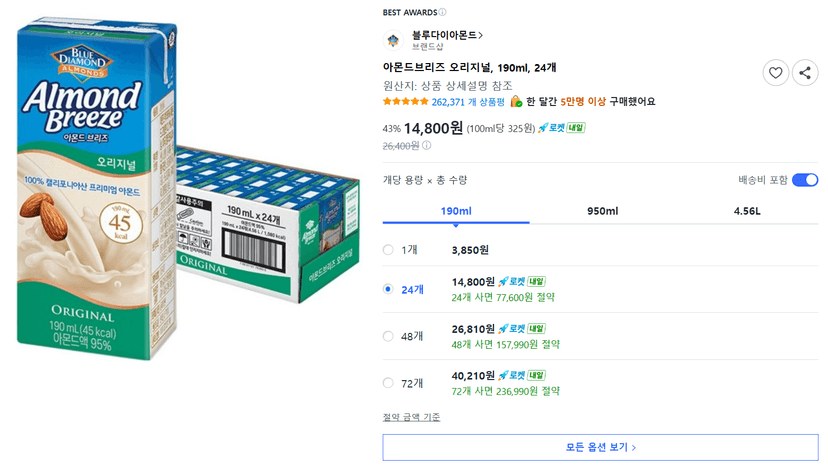Select the 24개 radio button
828x467 pixels.
(388, 289)
